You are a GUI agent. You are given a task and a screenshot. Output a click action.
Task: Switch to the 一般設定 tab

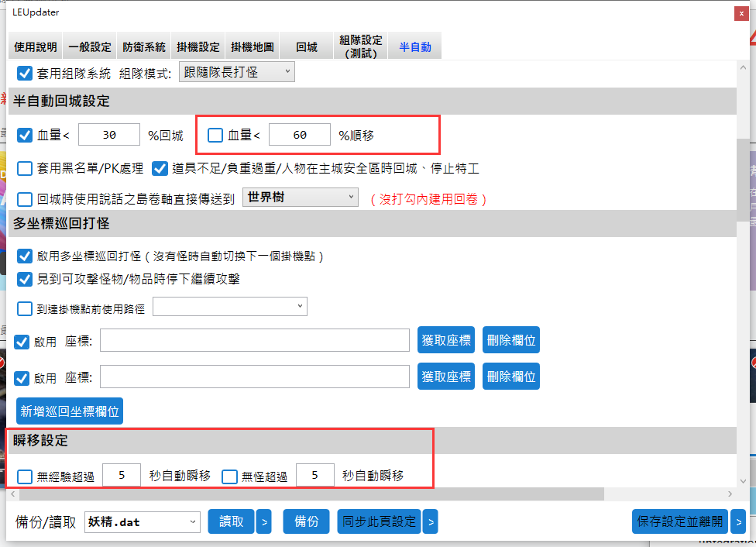(90, 46)
